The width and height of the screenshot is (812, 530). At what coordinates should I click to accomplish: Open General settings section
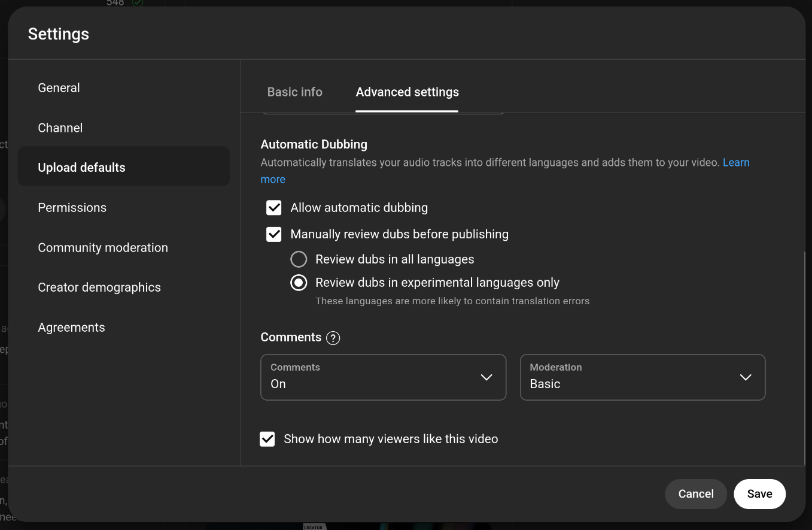click(59, 88)
